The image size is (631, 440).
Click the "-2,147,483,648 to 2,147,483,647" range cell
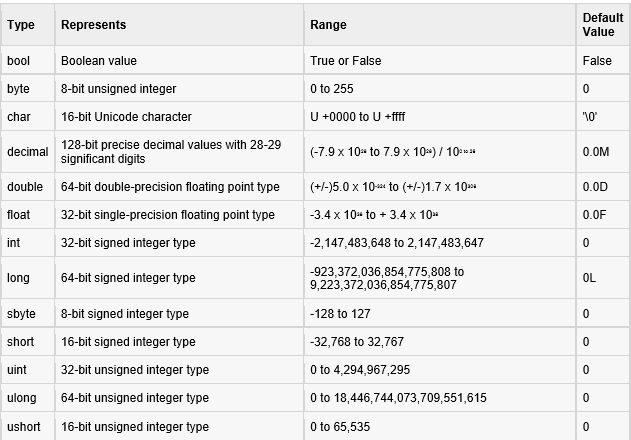coord(396,243)
